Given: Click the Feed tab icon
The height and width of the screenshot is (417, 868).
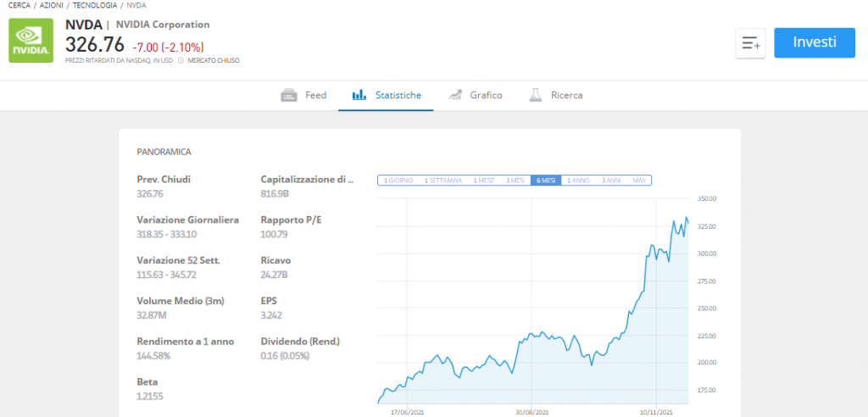Looking at the screenshot, I should tap(290, 95).
